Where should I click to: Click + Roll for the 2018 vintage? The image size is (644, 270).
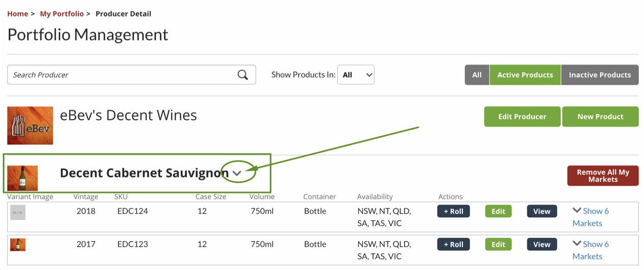point(453,211)
